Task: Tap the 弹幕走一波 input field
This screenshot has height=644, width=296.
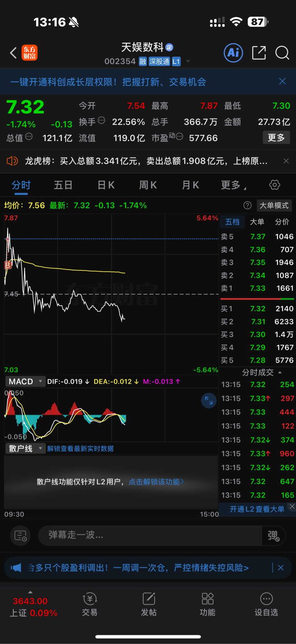Action: click(x=150, y=536)
